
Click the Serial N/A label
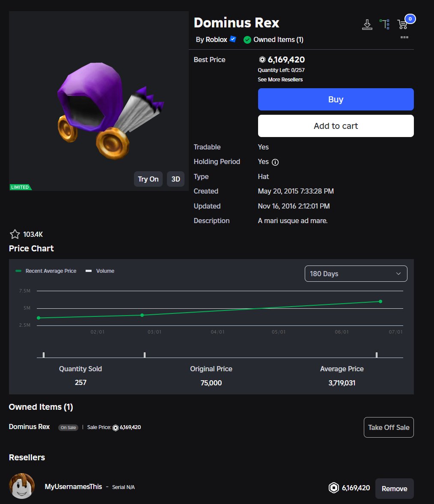coord(123,487)
